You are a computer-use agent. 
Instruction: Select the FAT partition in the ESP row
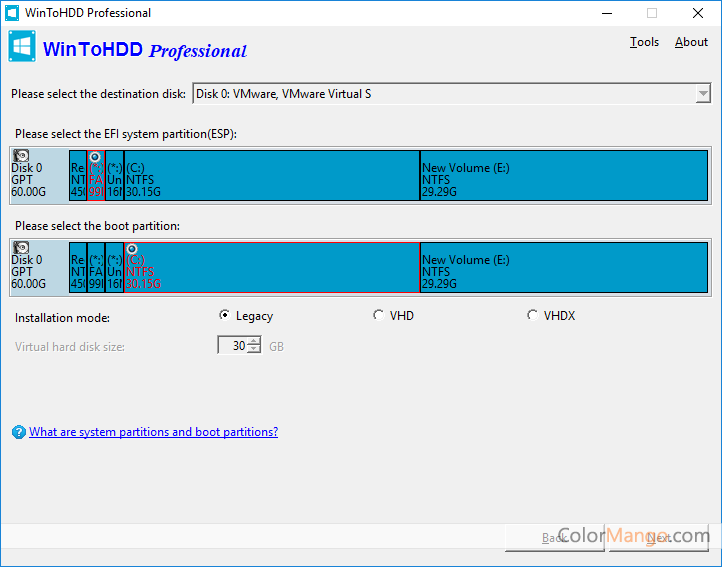[96, 176]
